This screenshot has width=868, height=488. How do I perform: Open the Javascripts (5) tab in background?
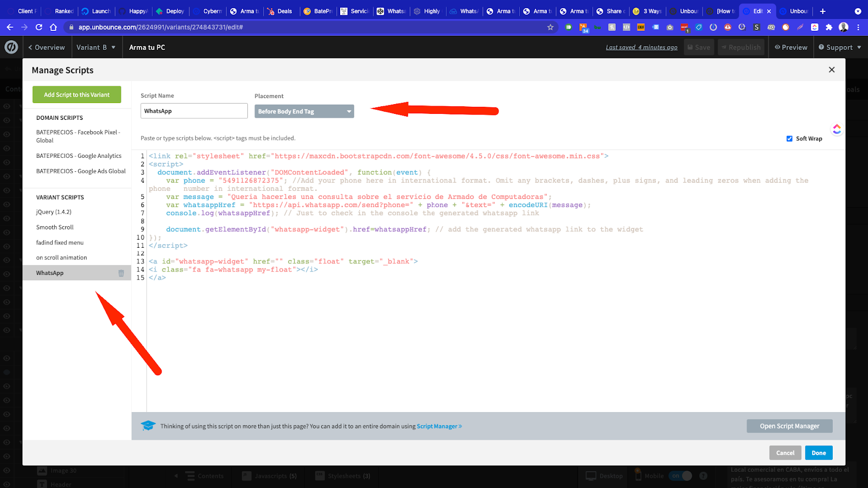coord(269,476)
